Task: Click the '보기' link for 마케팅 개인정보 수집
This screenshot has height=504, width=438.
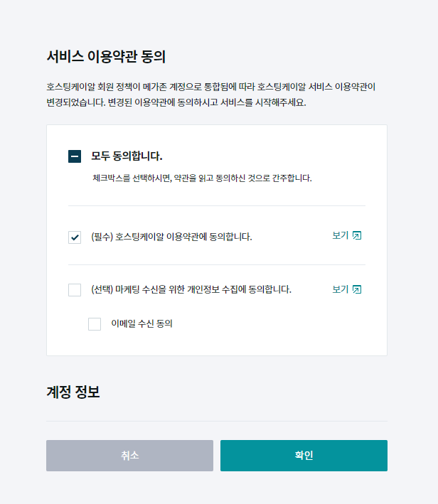Action: [340, 289]
